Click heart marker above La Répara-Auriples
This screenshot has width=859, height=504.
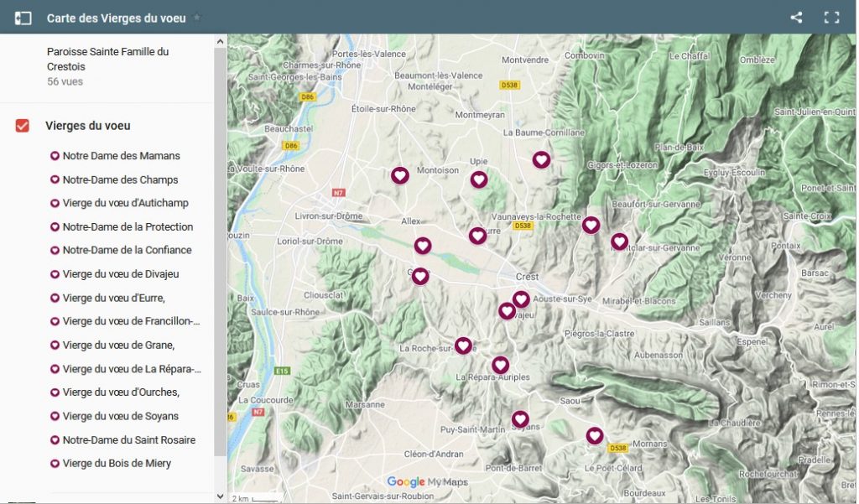[500, 365]
